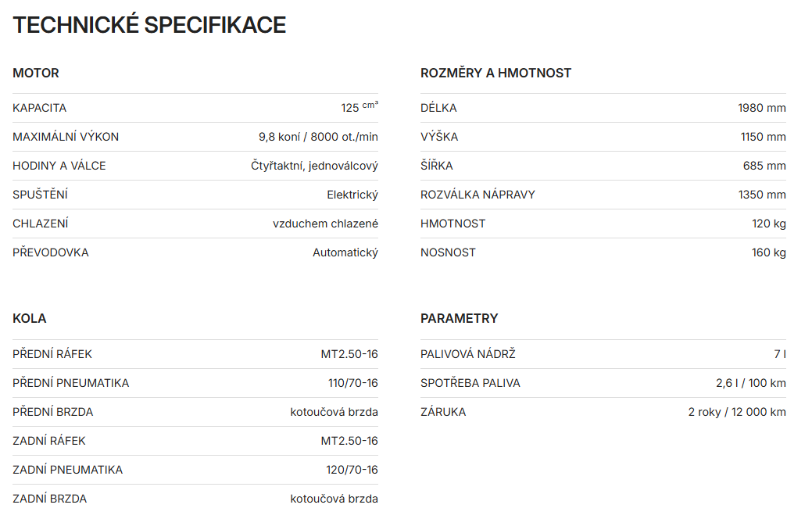Image resolution: width=812 pixels, height=519 pixels.
Task: Select the ROZMĚRY A HMOTNOST heading
Action: click(x=495, y=73)
